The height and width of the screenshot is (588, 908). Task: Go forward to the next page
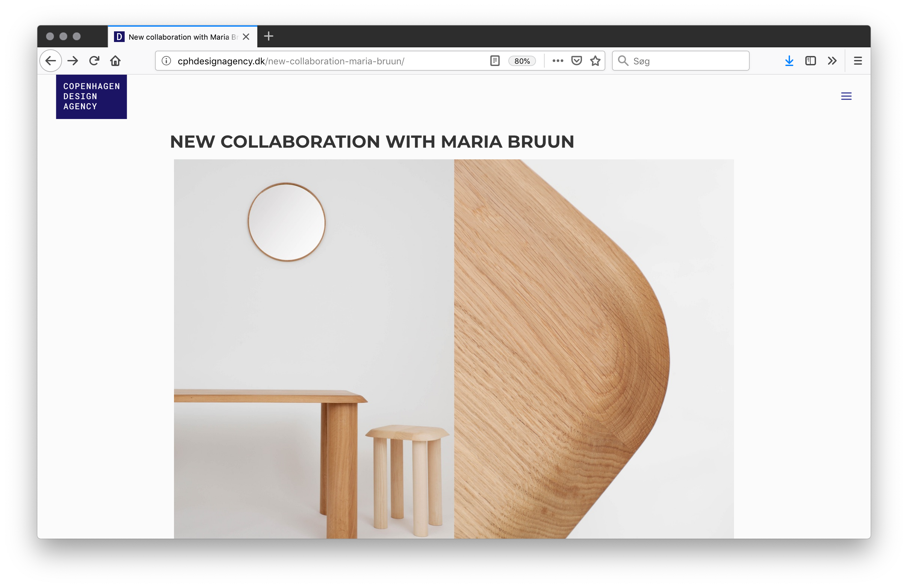72,61
